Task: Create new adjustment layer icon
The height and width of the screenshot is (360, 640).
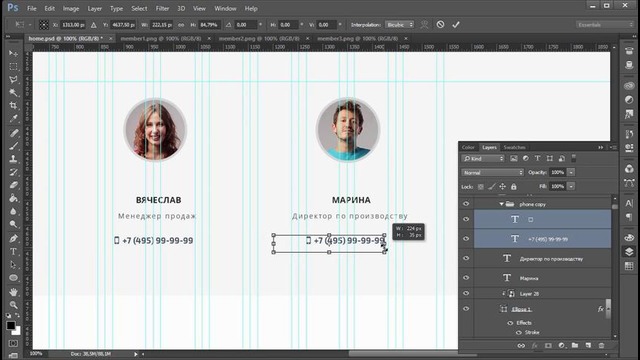Action: pyautogui.click(x=562, y=345)
